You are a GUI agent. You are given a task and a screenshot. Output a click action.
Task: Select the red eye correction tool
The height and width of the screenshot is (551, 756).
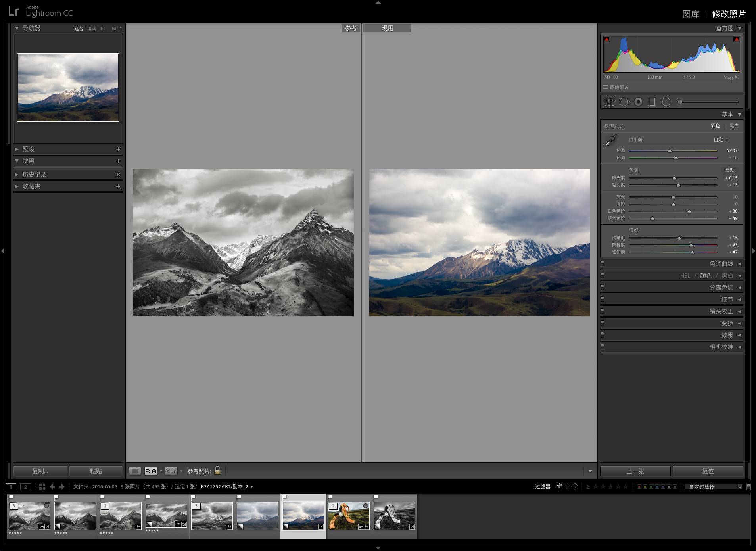pos(638,102)
